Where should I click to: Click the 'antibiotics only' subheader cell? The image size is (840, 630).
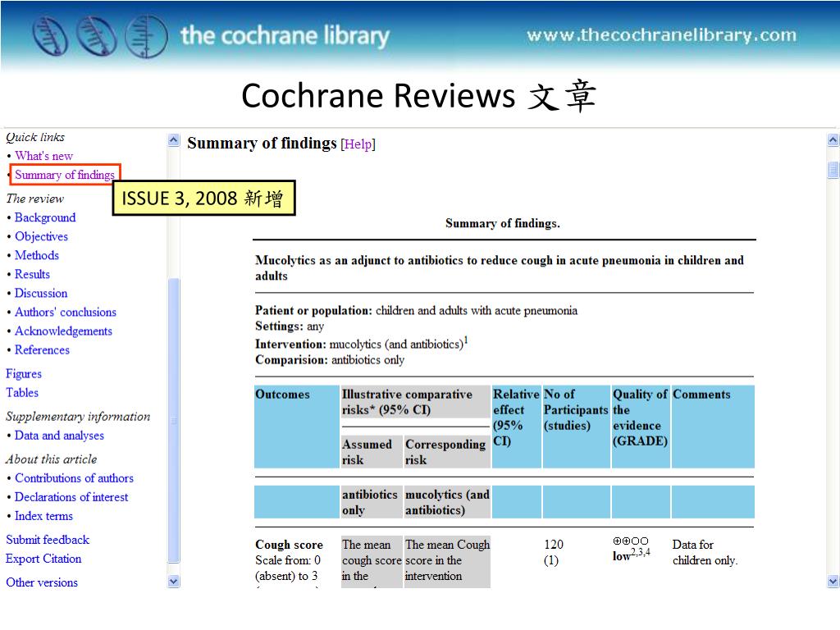pyautogui.click(x=370, y=503)
